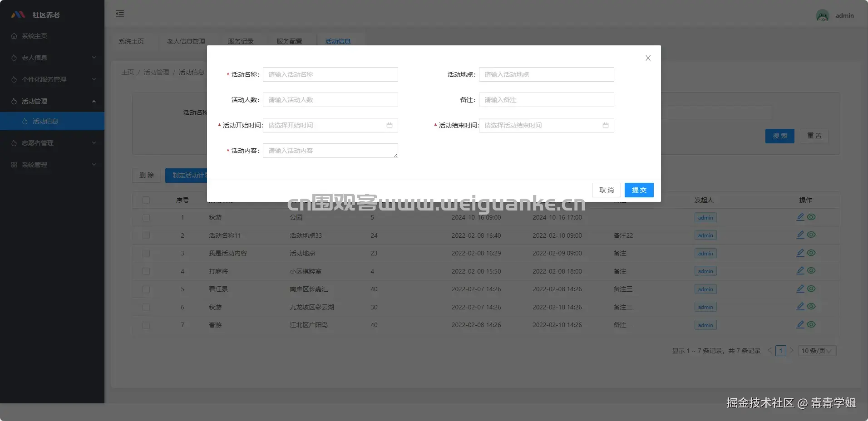
Task: View details of the 打麻将 row
Action: pos(811,271)
